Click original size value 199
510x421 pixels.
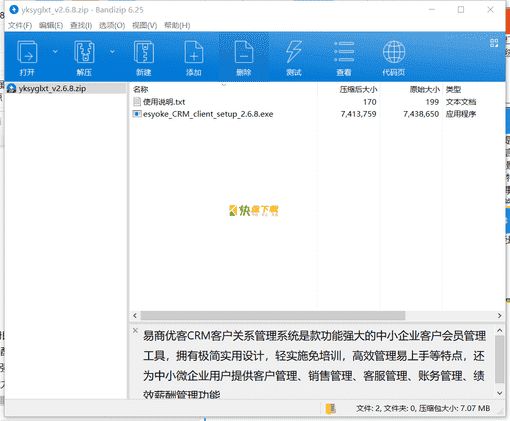(x=432, y=102)
